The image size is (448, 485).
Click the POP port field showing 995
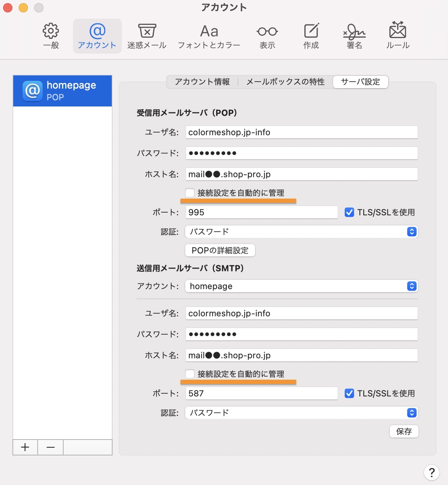point(261,212)
